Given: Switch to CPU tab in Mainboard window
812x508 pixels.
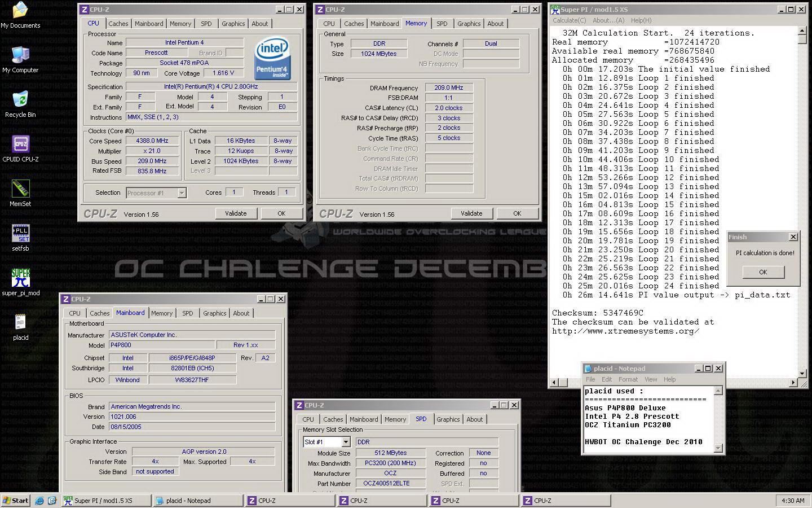Looking at the screenshot, I should (x=74, y=313).
